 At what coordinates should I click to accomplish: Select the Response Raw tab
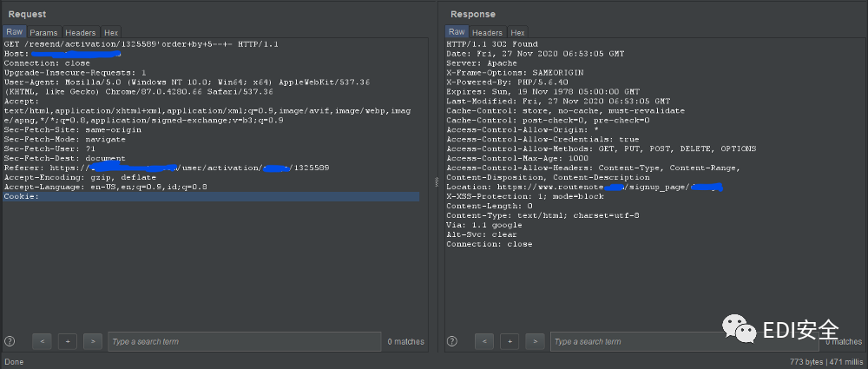tap(457, 31)
